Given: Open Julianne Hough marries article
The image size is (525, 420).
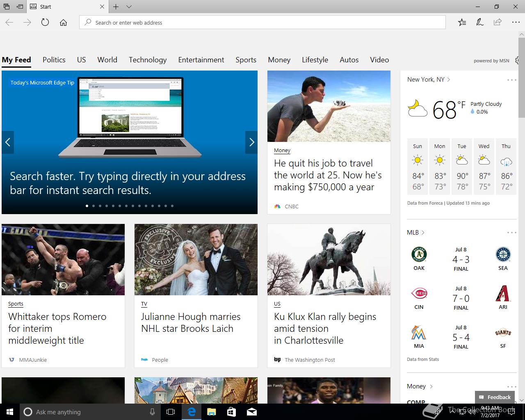Looking at the screenshot, I should click(191, 322).
